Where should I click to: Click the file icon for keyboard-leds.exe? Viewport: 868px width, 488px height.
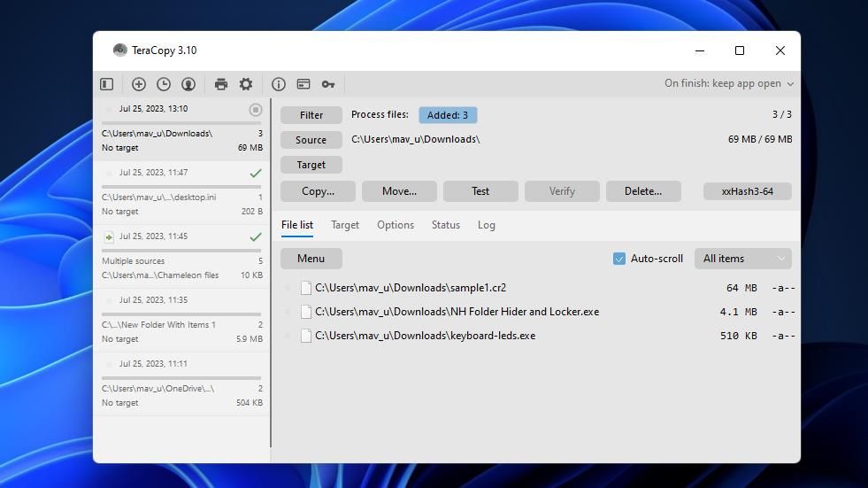[x=305, y=336]
